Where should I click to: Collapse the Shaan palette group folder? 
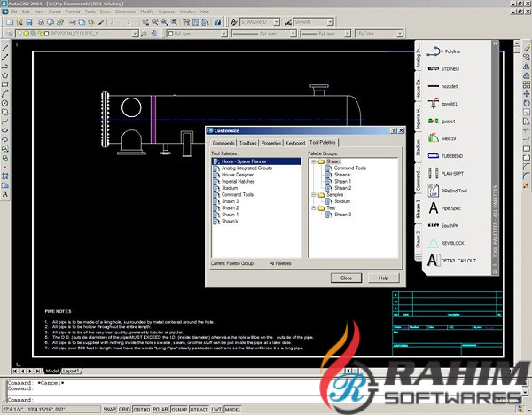coord(314,161)
